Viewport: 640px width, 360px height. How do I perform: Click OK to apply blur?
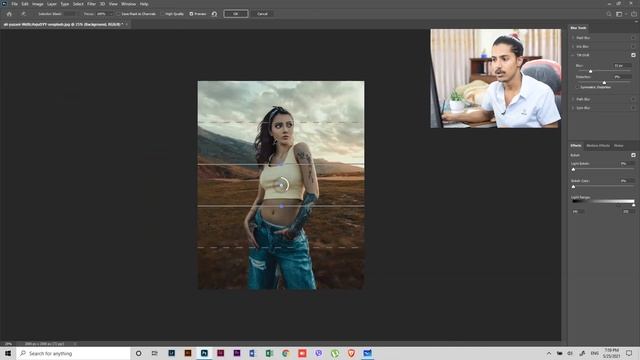click(x=236, y=14)
